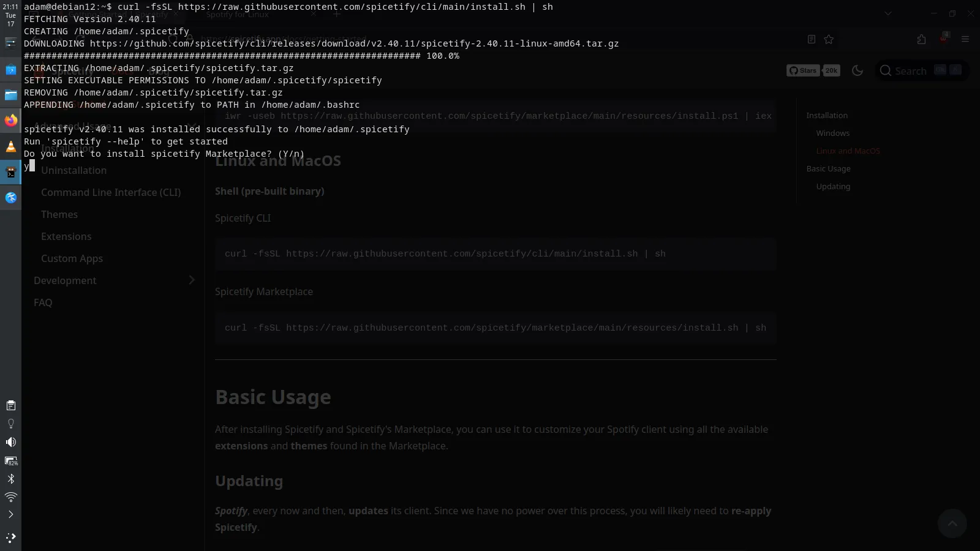Toggle dark mode moon icon
This screenshot has width=980, height=551.
858,70
